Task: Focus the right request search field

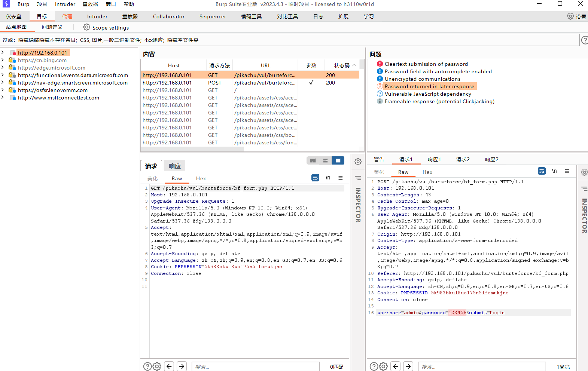Action: click(x=482, y=367)
